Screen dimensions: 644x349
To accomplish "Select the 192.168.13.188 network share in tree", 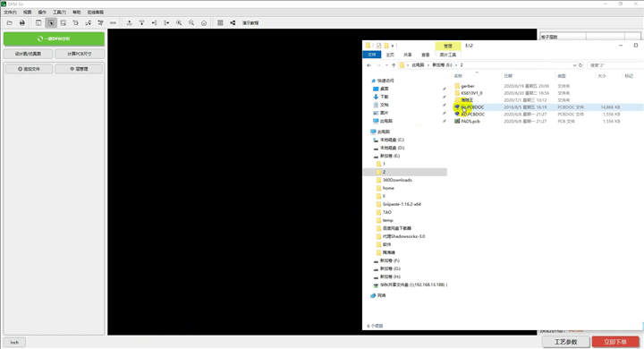I will coord(413,285).
